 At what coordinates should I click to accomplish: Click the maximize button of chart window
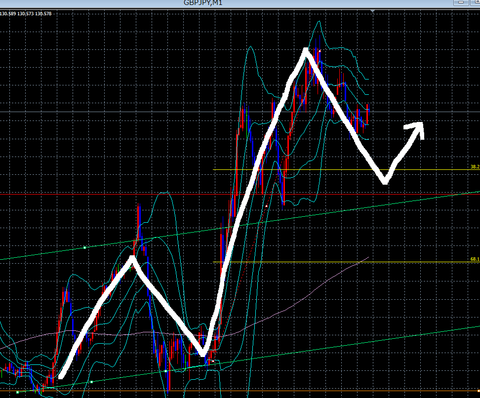(475, 2)
